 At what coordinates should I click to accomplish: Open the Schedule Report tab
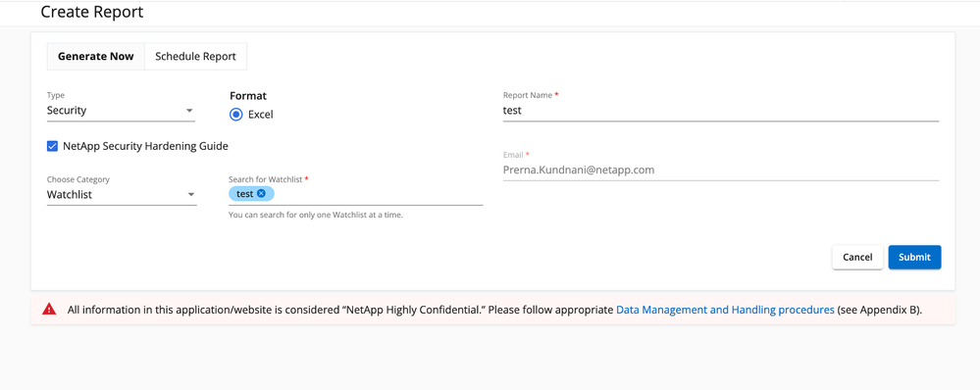coord(195,56)
